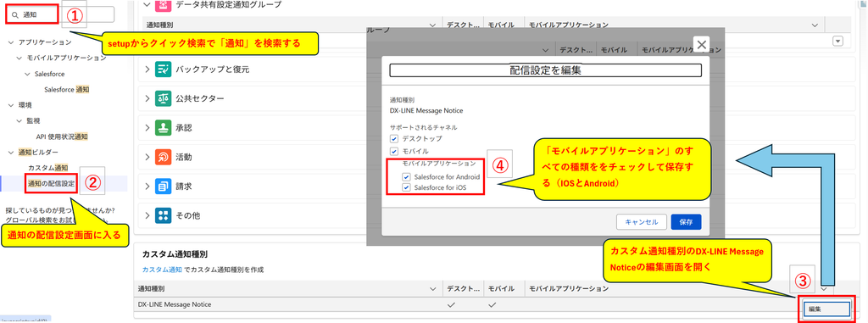Viewport: 868px width, 323px height.
Task: Collapse the 環境 tree node
Action: pyautogui.click(x=11, y=105)
